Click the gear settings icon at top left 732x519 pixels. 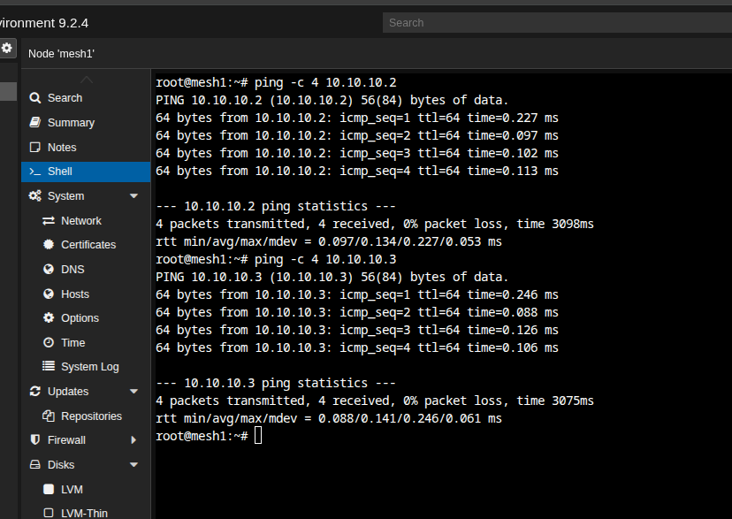tap(7, 48)
